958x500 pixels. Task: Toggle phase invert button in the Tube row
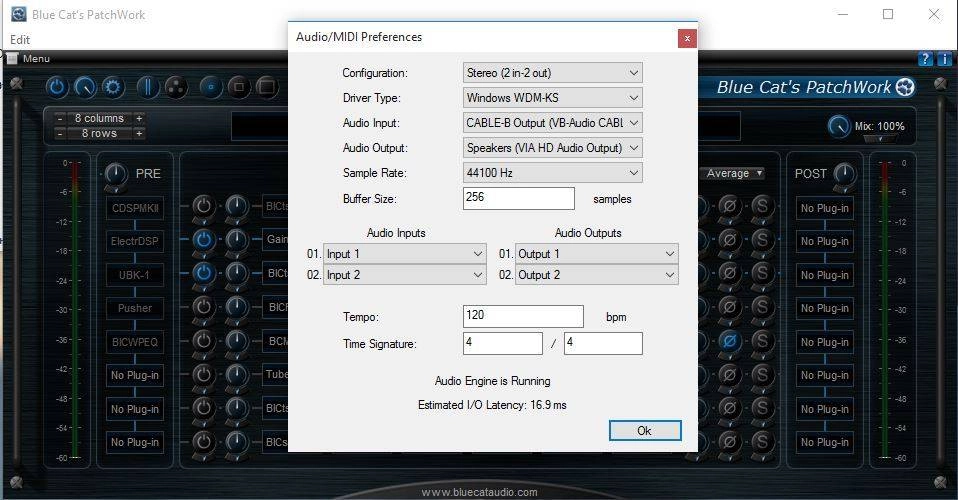[729, 374]
